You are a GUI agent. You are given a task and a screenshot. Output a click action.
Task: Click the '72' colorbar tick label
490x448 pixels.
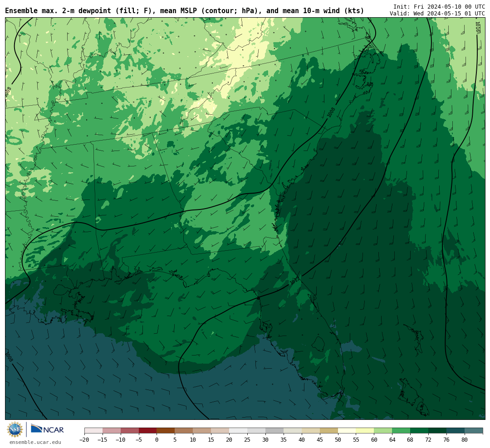(428, 440)
